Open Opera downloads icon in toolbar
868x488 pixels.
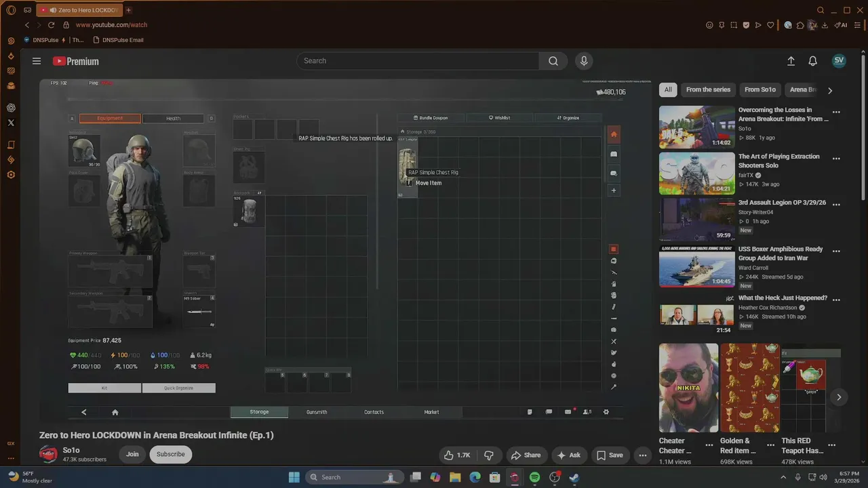(x=825, y=25)
